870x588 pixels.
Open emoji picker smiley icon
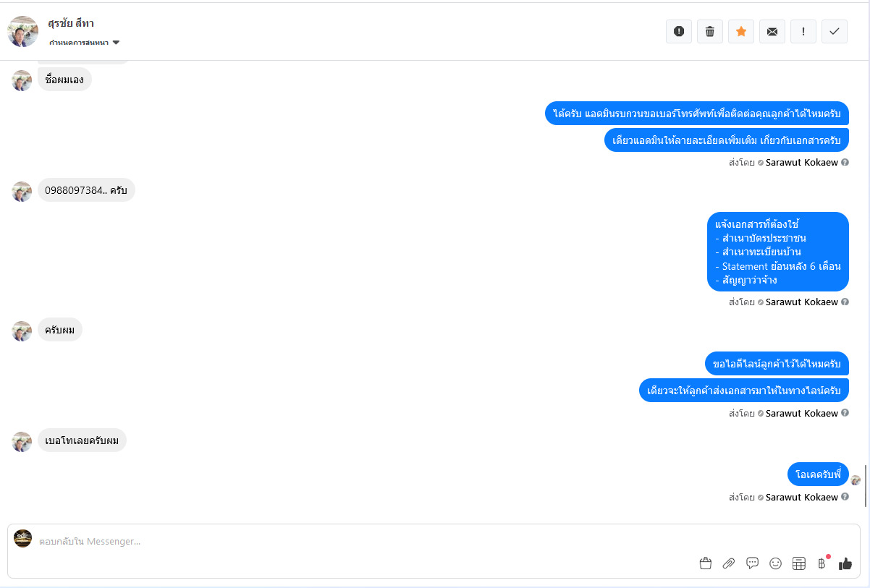(775, 563)
